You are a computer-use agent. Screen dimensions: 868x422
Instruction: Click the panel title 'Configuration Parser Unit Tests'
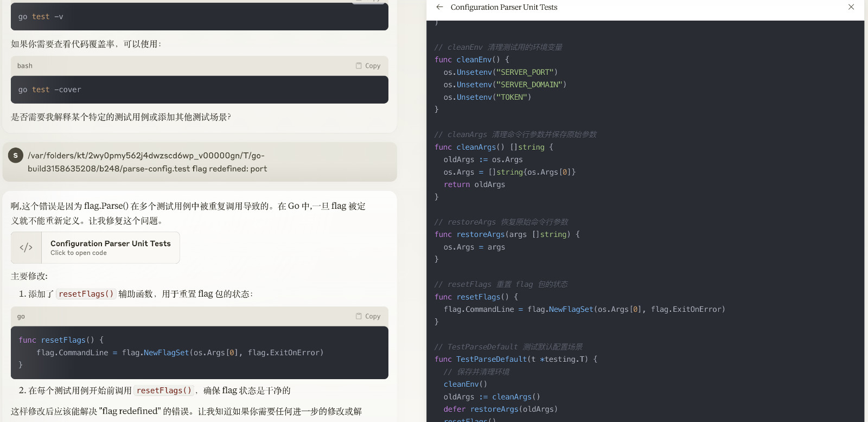[504, 7]
